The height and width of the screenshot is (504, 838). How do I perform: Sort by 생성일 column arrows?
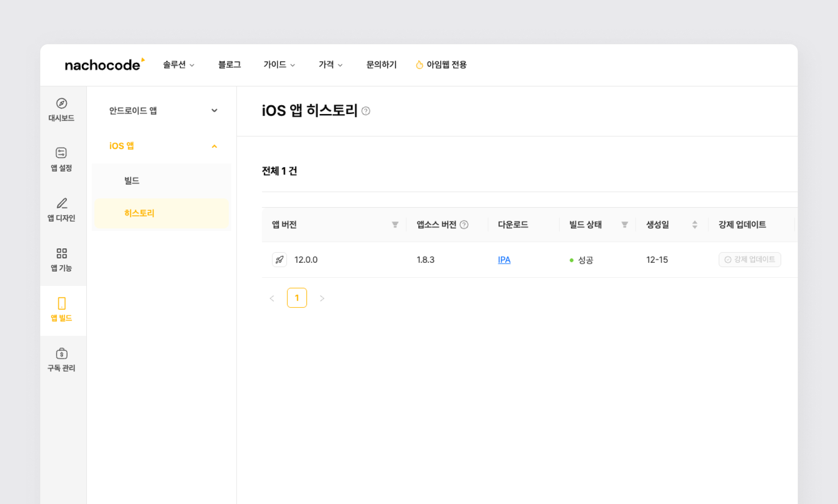(x=695, y=225)
